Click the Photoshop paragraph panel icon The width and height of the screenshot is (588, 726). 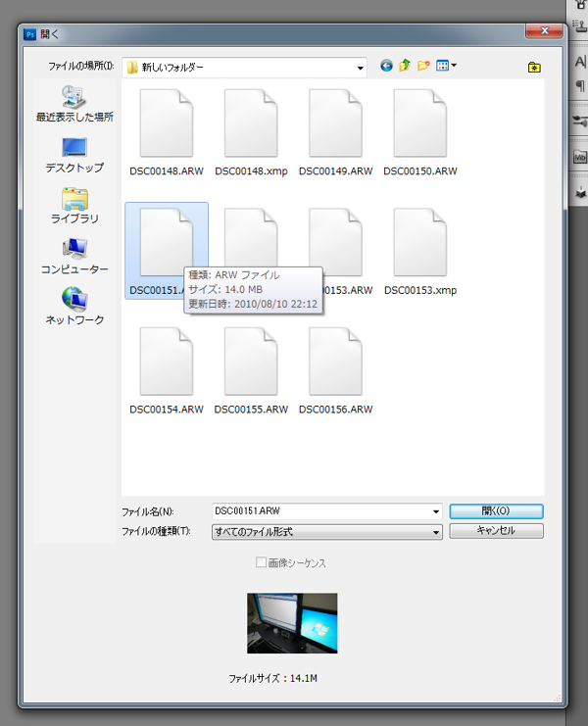click(x=580, y=85)
